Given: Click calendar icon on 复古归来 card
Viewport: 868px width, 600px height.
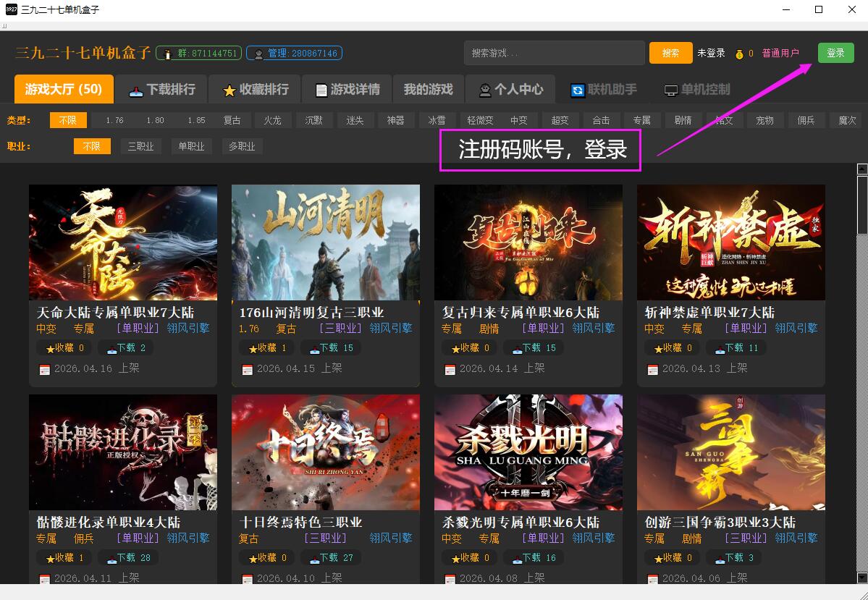Looking at the screenshot, I should (x=450, y=369).
